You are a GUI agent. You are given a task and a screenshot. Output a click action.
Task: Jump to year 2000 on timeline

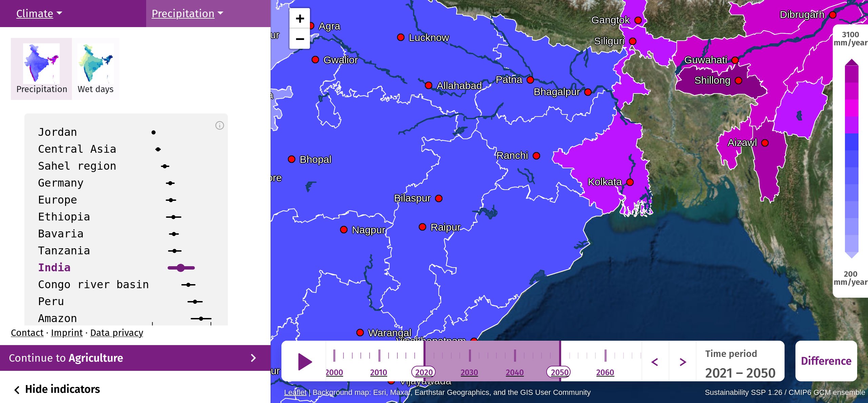coord(334,373)
